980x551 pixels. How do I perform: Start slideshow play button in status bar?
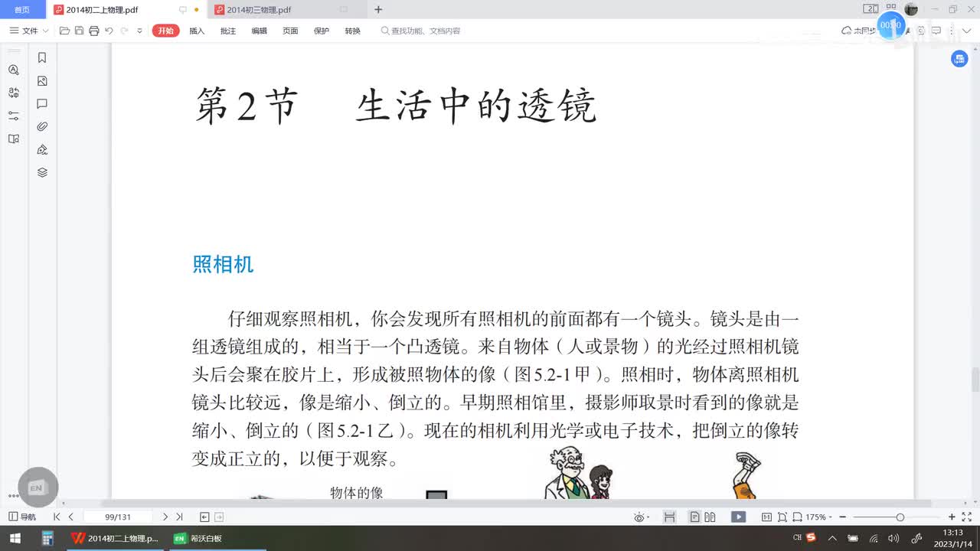[738, 517]
